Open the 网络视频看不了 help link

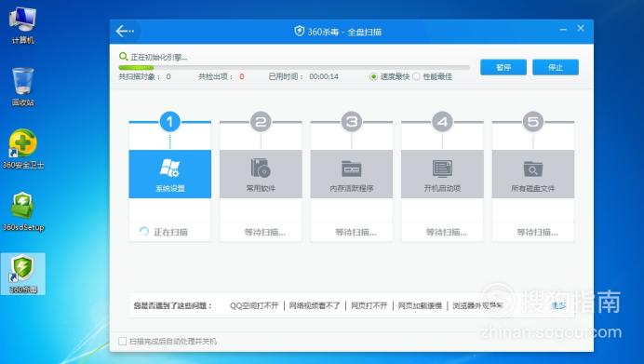pos(315,305)
